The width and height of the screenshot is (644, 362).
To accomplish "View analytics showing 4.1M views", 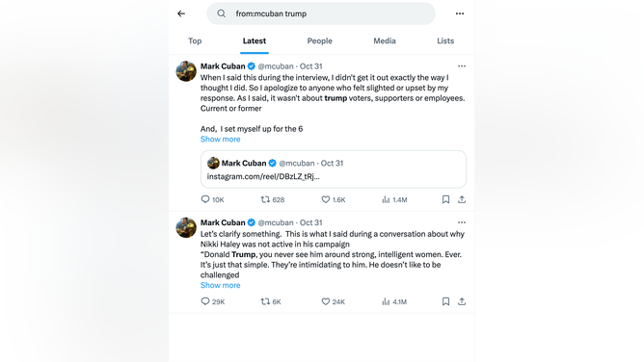I will [x=394, y=301].
